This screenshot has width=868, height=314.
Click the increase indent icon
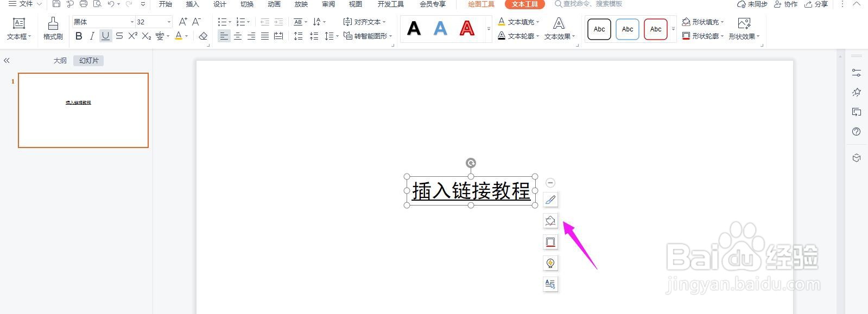pos(278,22)
